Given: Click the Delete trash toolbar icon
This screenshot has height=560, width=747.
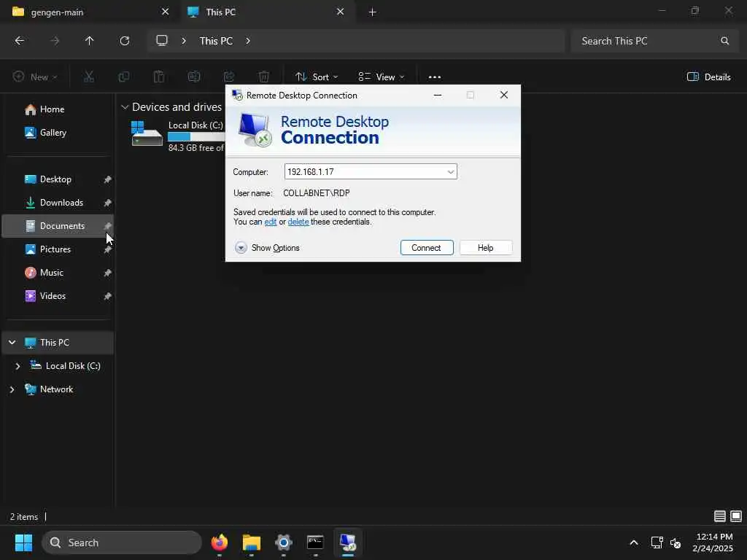Looking at the screenshot, I should [264, 77].
